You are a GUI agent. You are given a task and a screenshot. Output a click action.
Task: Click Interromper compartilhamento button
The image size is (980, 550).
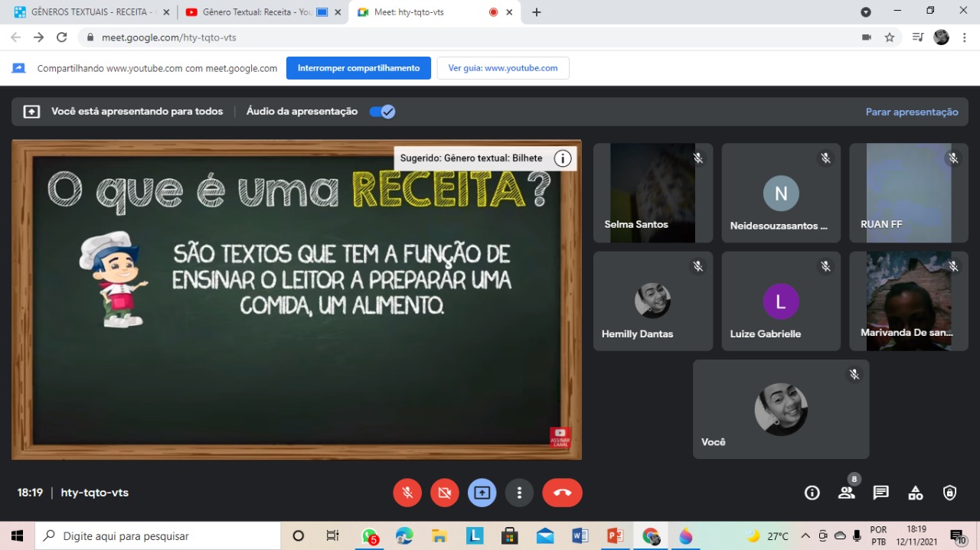coord(358,68)
